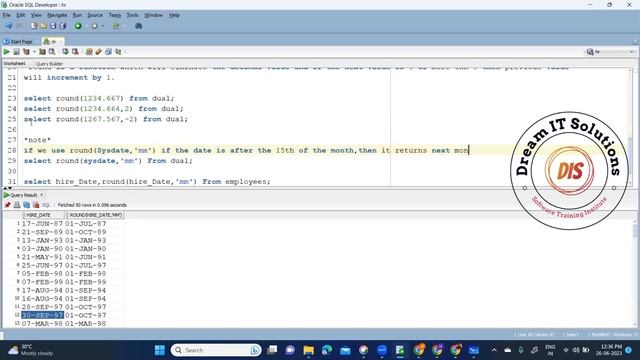640x360 pixels.
Task: Open the Team menu
Action: [x=114, y=15]
